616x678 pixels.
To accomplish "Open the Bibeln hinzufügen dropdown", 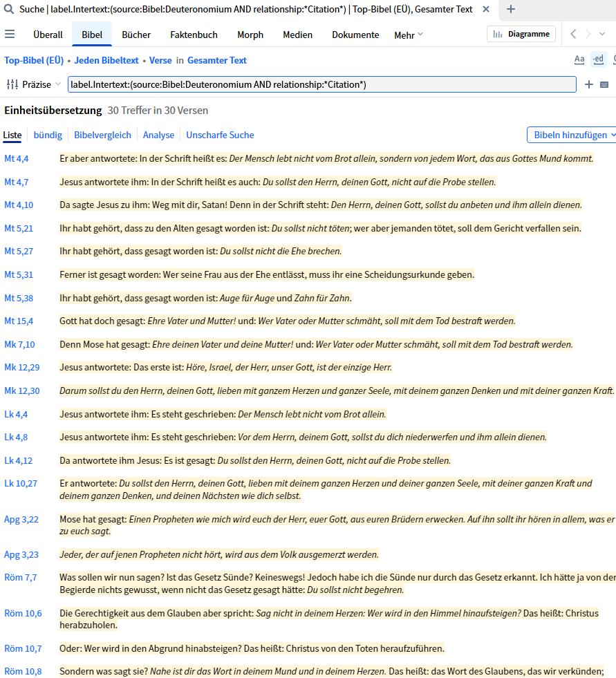I will tap(572, 135).
